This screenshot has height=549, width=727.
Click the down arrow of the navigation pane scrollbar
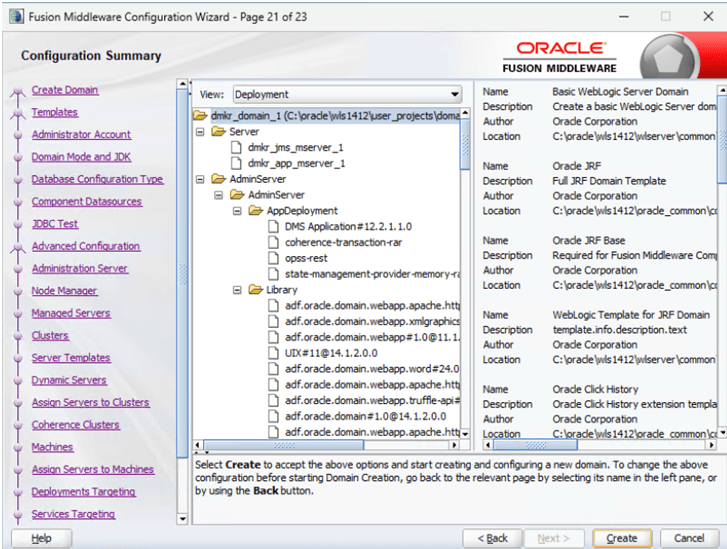pyautogui.click(x=183, y=519)
